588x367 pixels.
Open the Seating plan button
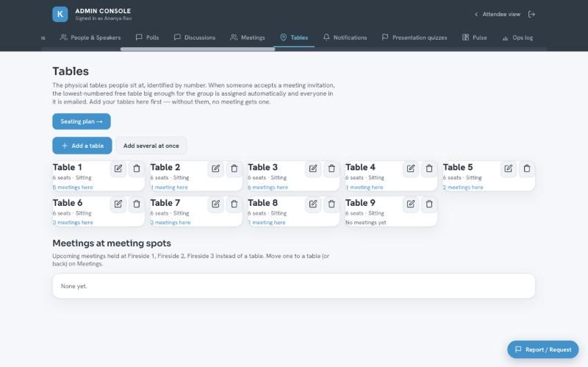[x=82, y=121]
